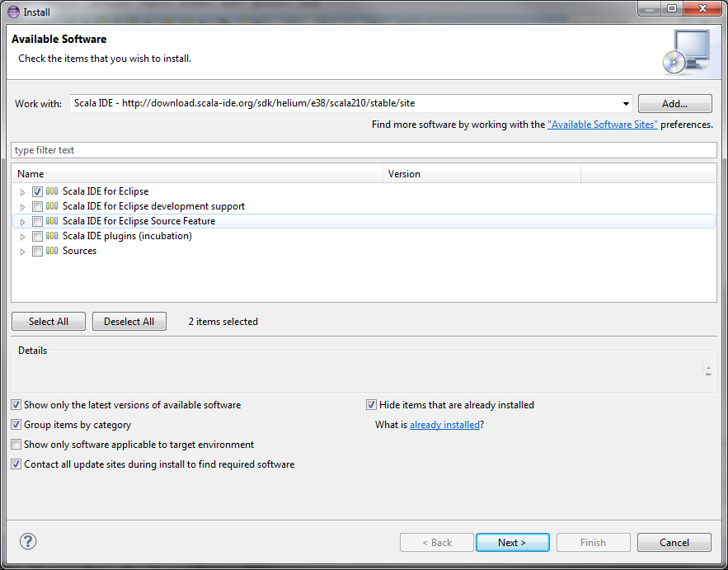
Task: Click the Next > button
Action: point(512,543)
